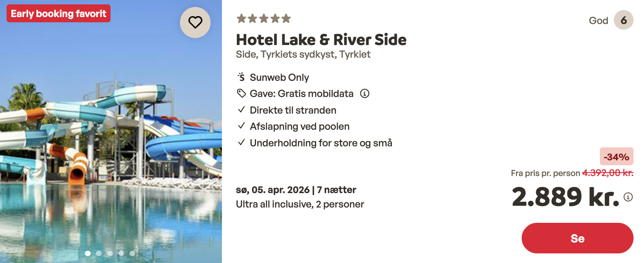Select the first image carousel dot
The width and height of the screenshot is (644, 263).
88,253
